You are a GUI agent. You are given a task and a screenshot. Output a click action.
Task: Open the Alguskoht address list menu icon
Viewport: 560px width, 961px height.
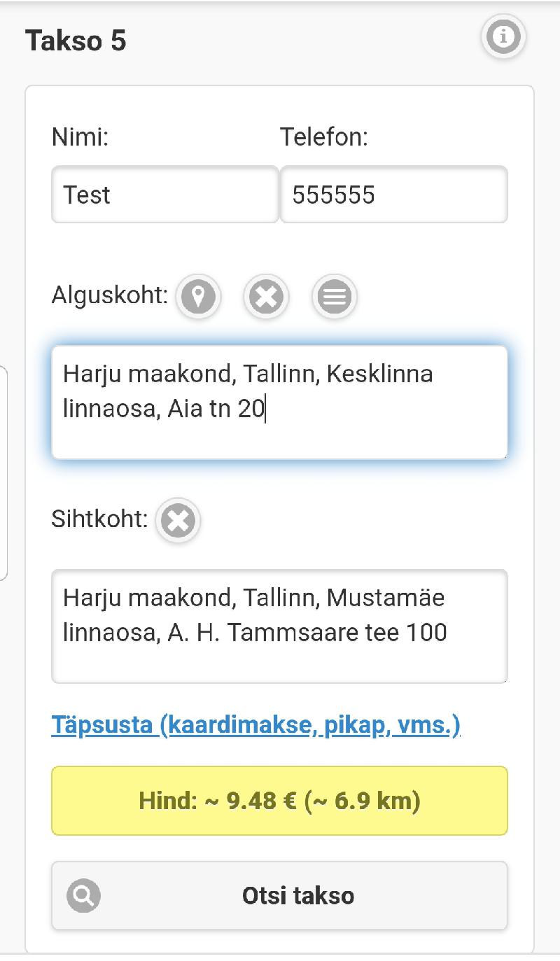pos(334,297)
